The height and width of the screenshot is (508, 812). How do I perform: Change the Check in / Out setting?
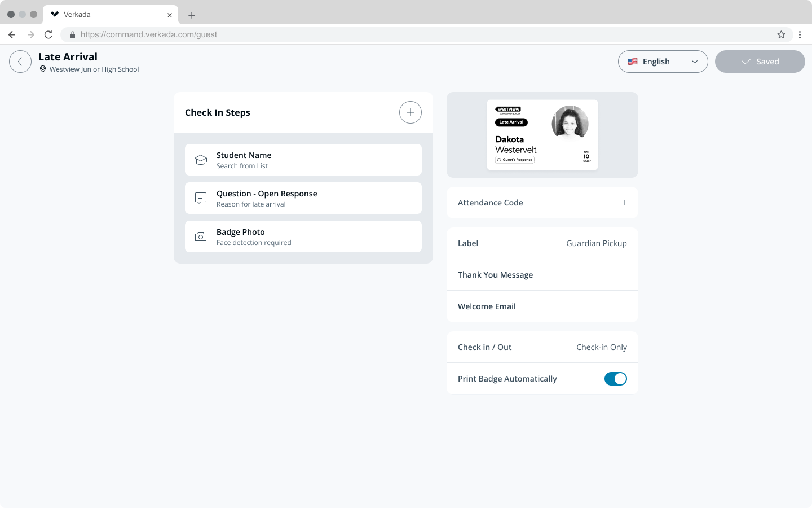[542, 347]
